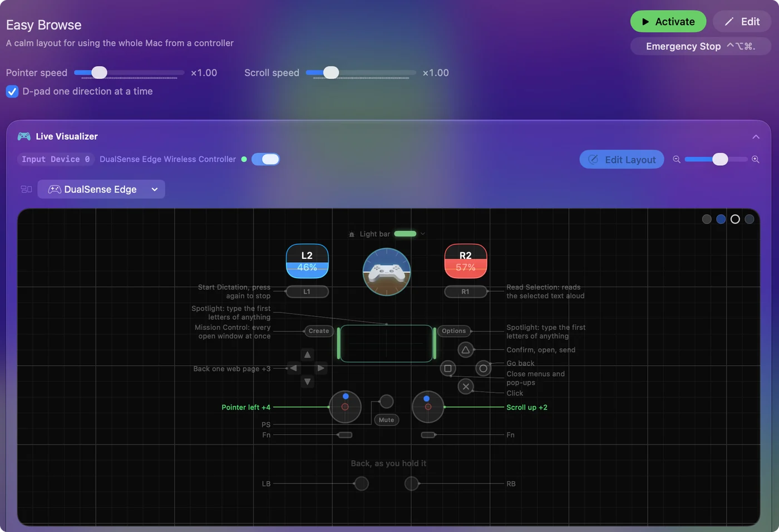
Task: Click the Options button on controller
Action: click(454, 331)
